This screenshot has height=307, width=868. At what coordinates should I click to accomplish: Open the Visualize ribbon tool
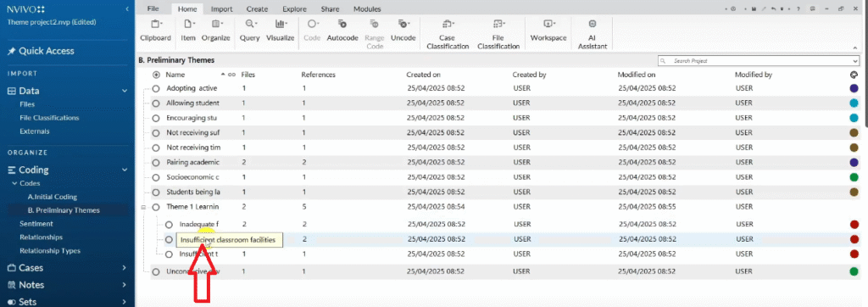(x=280, y=31)
